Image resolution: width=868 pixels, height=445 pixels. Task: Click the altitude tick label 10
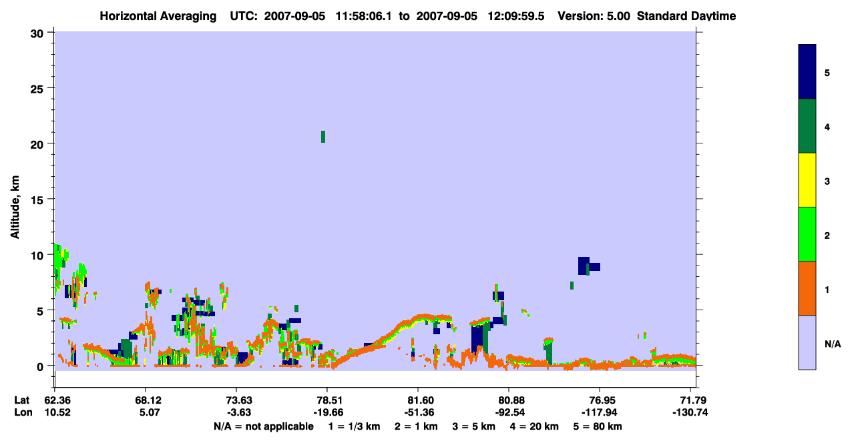pos(39,255)
